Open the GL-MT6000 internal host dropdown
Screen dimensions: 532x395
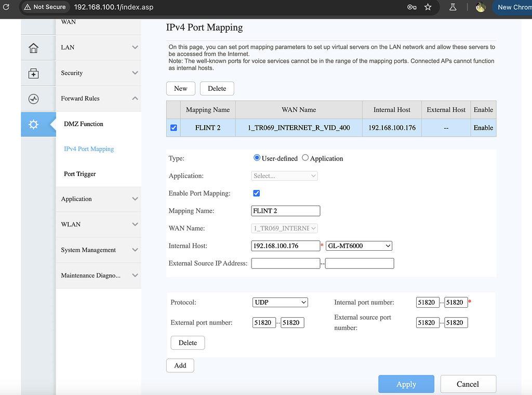pos(358,246)
